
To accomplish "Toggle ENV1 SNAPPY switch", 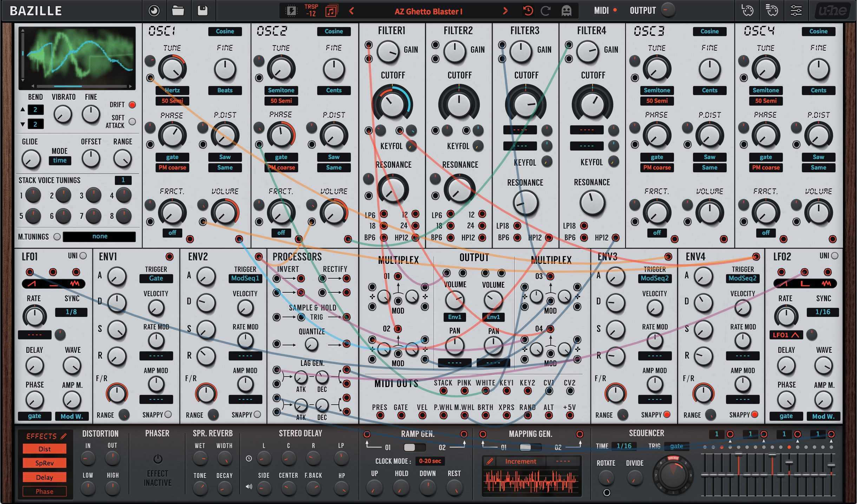I will tap(168, 415).
